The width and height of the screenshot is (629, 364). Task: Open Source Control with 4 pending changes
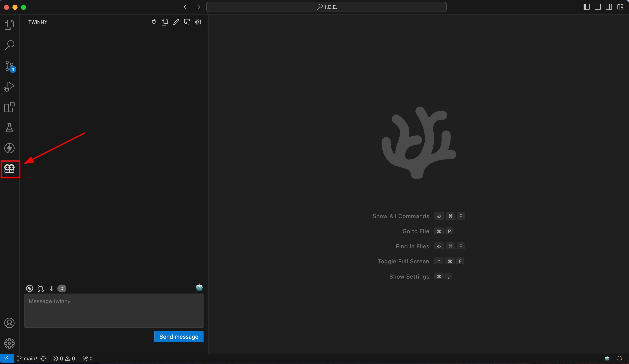10,66
